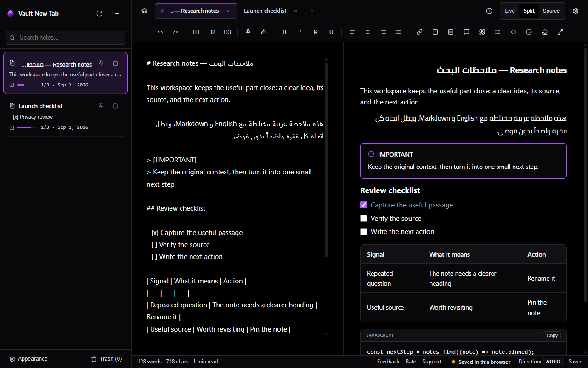Click the Support link
This screenshot has width=588, height=368.
click(x=432, y=362)
